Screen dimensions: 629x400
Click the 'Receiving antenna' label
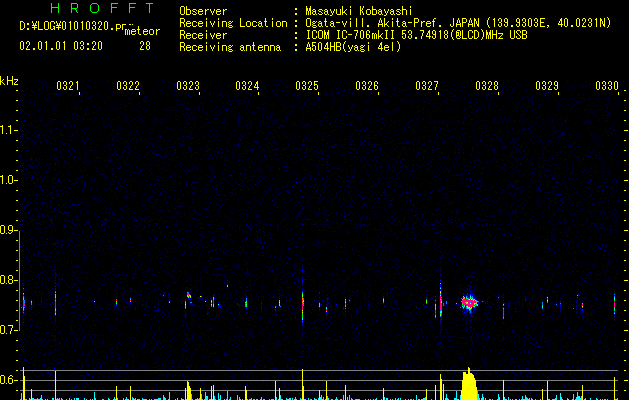[230, 47]
